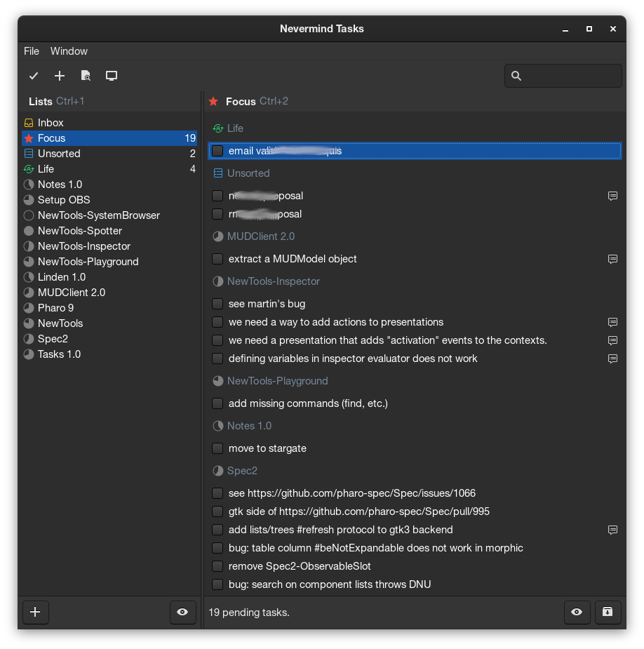This screenshot has width=644, height=649.
Task: Click the red star icon in Focus header
Action: click(213, 102)
